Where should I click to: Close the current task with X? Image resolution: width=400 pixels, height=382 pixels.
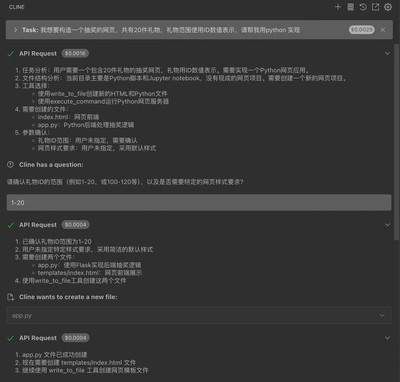[x=383, y=30]
